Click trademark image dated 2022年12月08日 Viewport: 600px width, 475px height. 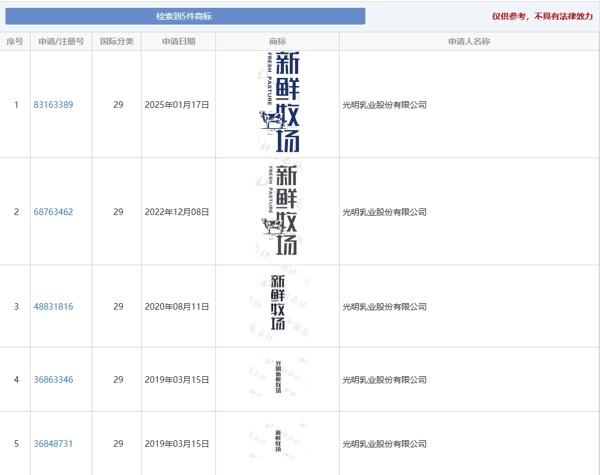tap(277, 211)
